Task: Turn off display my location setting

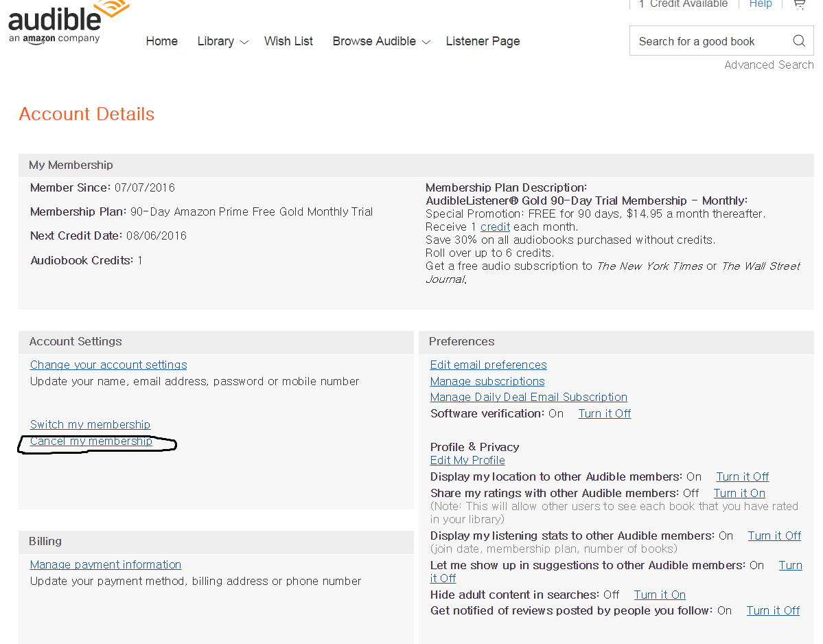Action: point(742,476)
